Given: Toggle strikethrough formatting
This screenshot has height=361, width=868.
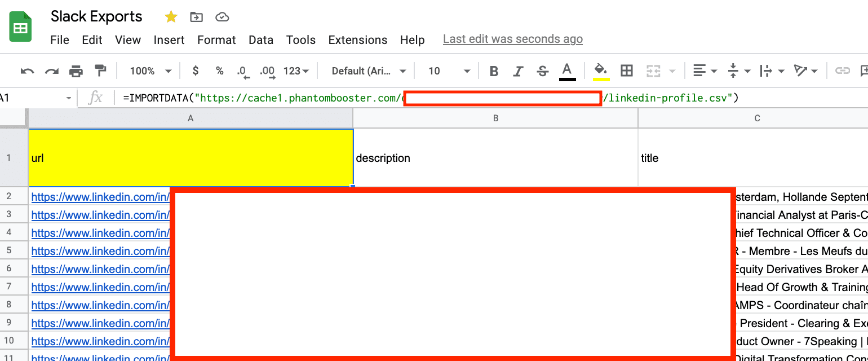Looking at the screenshot, I should click(x=543, y=71).
